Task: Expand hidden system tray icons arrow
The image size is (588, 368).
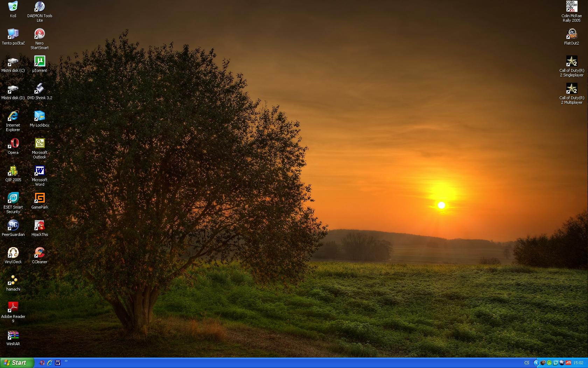Action: 536,363
